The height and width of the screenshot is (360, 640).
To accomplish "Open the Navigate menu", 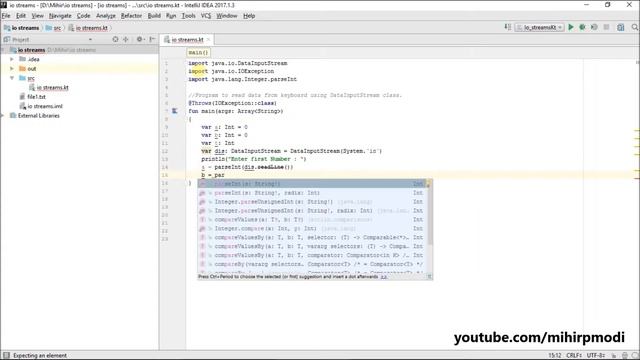I will (60, 16).
